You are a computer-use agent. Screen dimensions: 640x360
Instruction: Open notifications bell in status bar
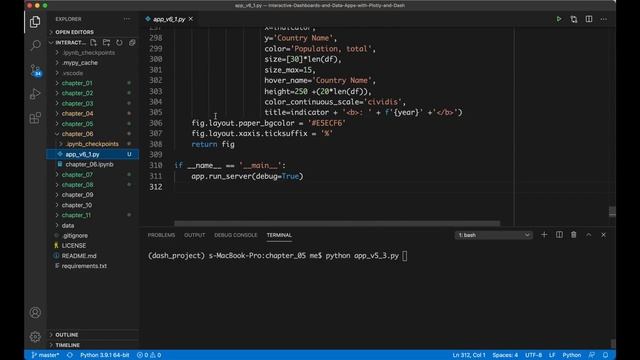point(606,355)
